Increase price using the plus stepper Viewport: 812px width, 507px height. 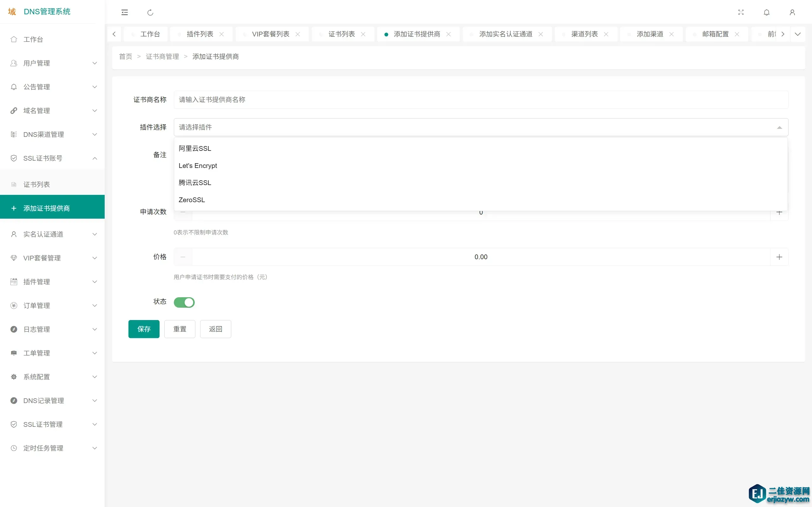[x=779, y=257]
